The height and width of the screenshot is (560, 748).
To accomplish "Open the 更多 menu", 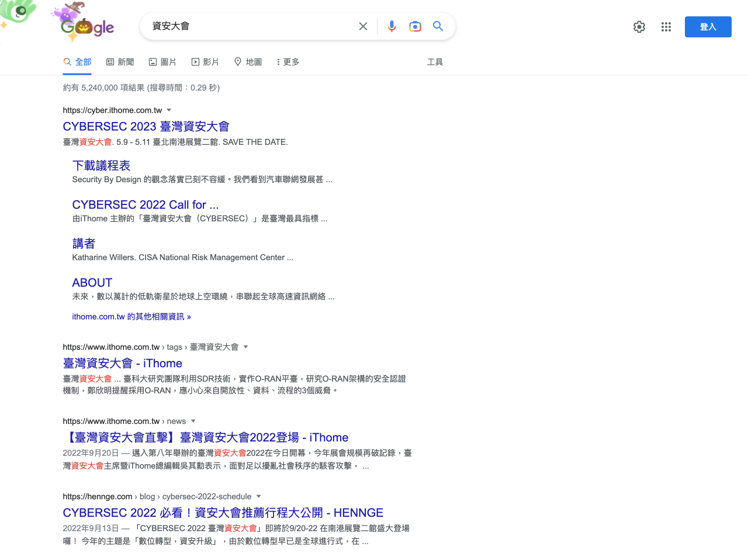I will (288, 62).
